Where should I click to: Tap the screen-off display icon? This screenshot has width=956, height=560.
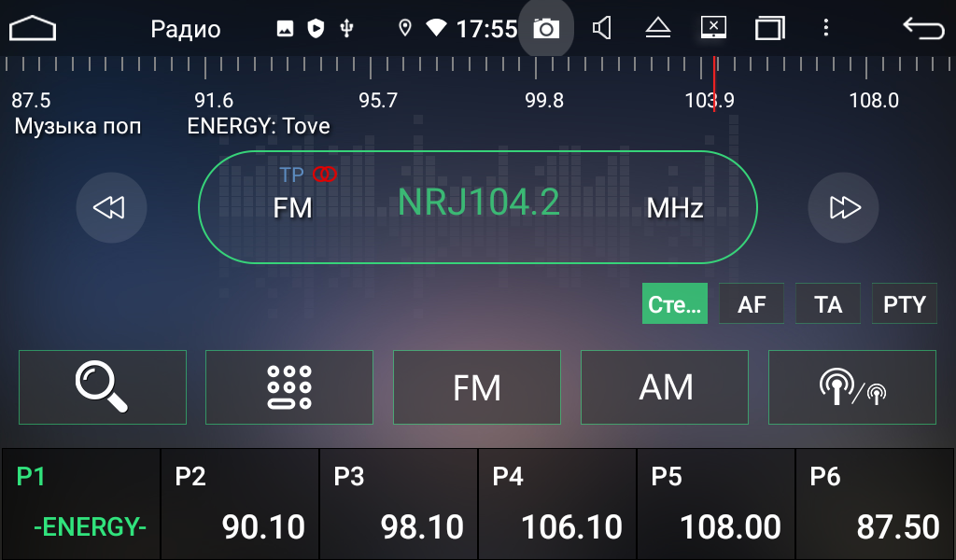[x=713, y=27]
